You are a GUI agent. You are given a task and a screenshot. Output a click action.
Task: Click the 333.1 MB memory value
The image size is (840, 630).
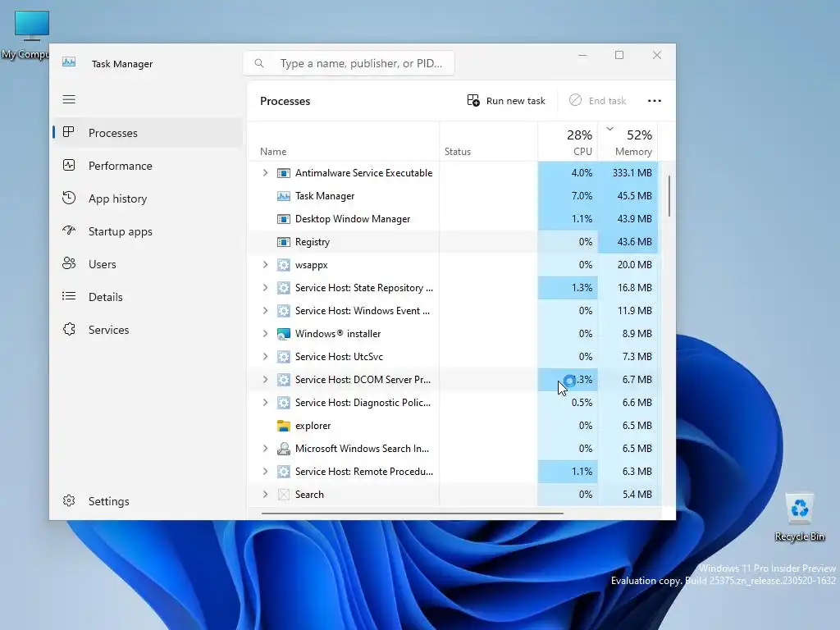(x=632, y=173)
